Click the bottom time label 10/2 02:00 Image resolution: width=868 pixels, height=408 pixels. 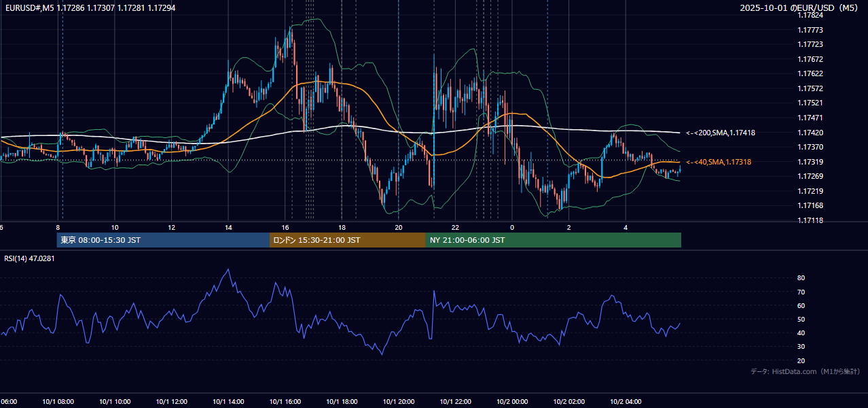[569, 402]
